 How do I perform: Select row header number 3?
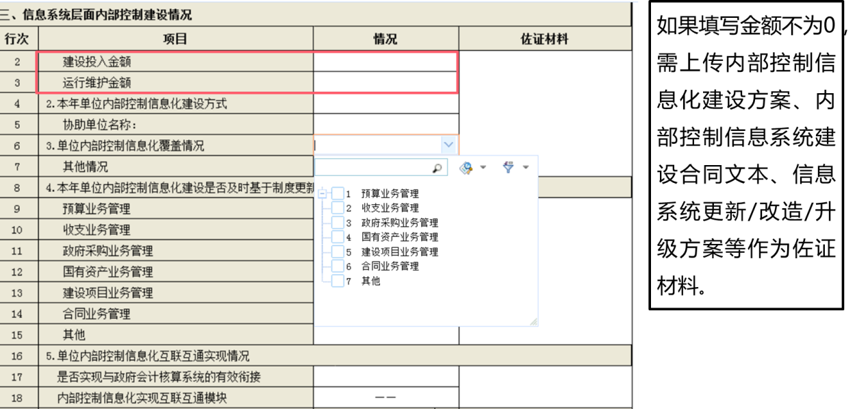click(18, 83)
